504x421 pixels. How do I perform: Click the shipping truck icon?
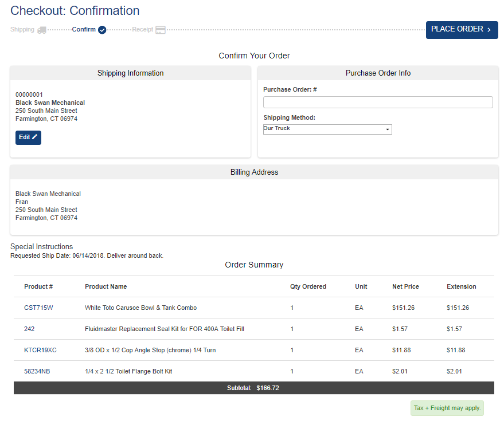(x=42, y=30)
